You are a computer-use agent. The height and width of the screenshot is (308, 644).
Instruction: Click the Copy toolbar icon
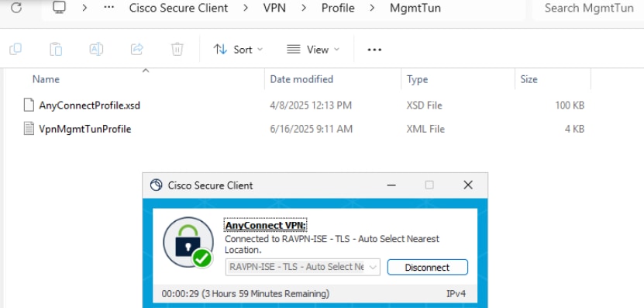15,50
